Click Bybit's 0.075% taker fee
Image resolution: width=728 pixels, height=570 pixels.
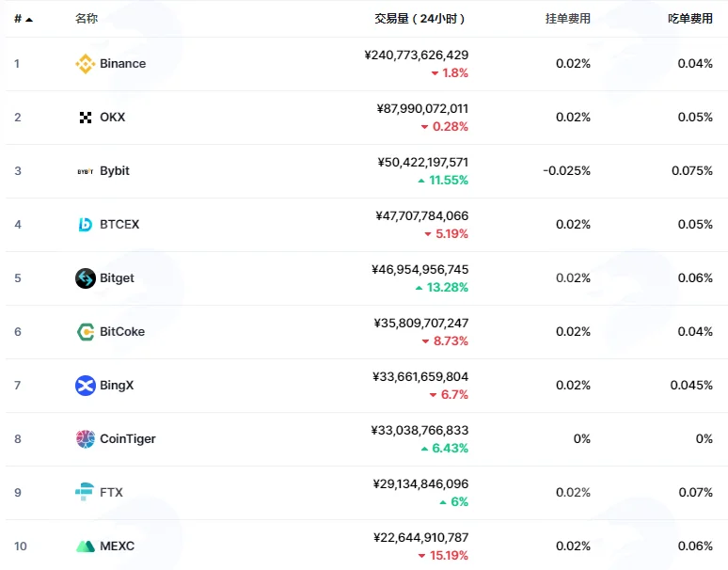click(692, 171)
